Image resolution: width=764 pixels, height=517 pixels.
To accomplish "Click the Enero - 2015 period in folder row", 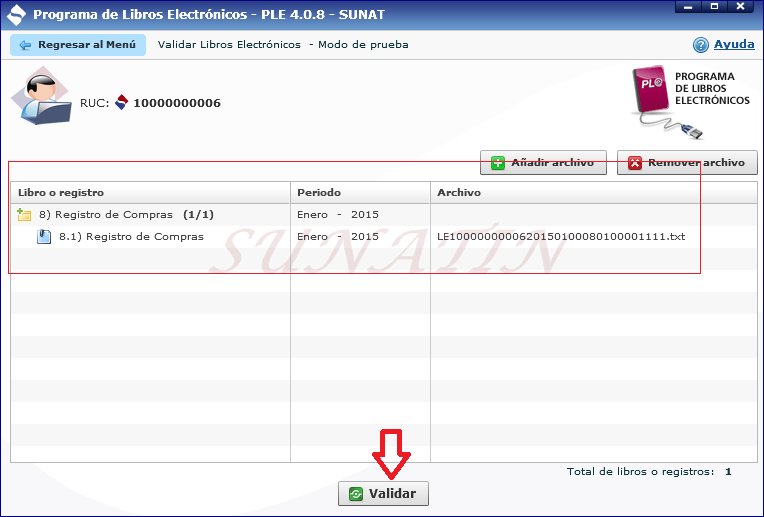I will (x=338, y=215).
